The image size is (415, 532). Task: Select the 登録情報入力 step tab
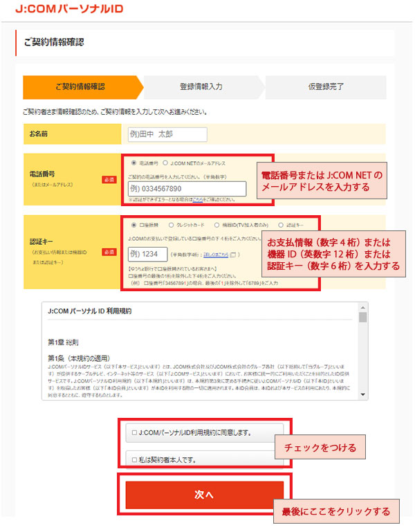[x=203, y=87]
